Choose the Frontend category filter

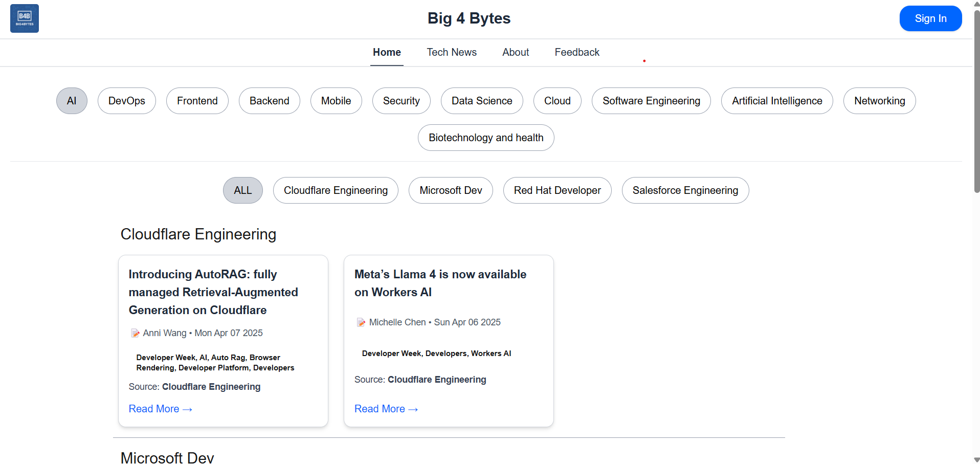(x=197, y=101)
